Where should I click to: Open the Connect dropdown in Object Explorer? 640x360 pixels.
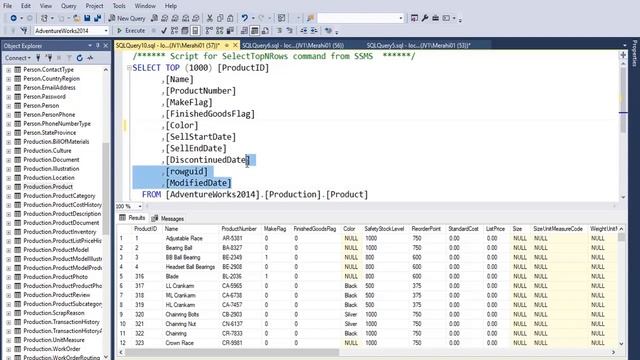click(x=18, y=58)
